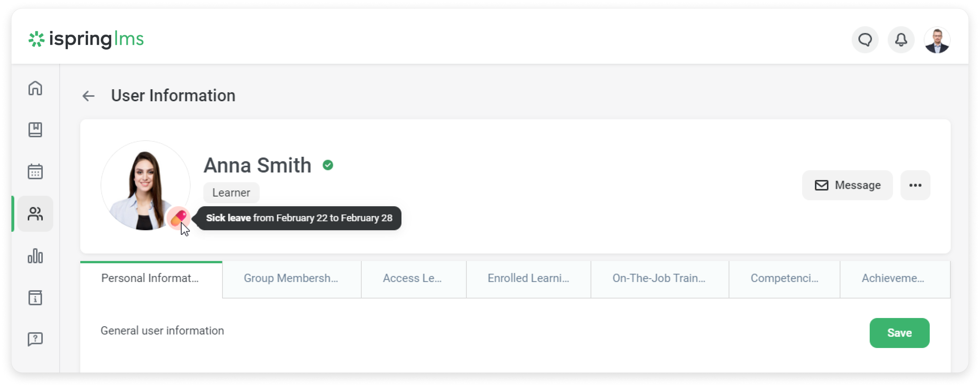Open the Users icon in sidebar

[35, 214]
